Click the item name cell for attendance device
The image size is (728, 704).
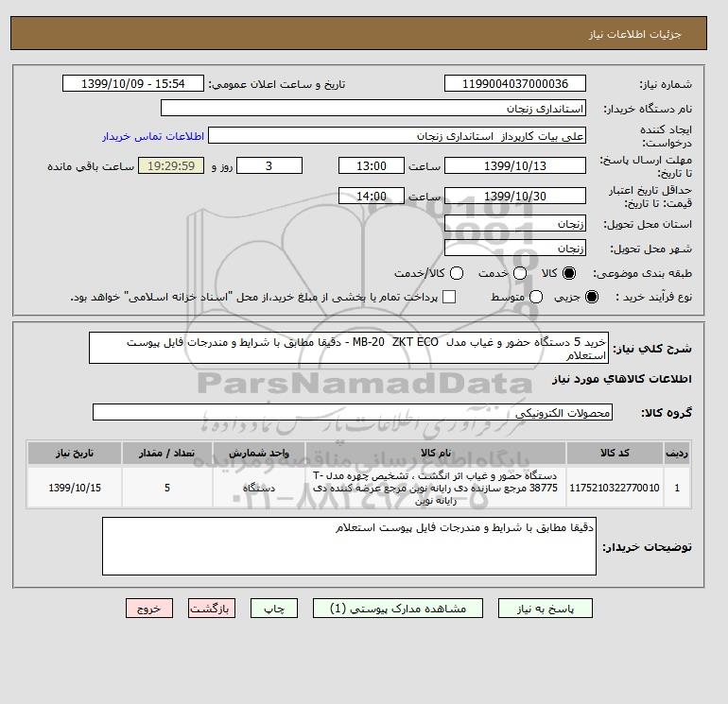(x=436, y=488)
